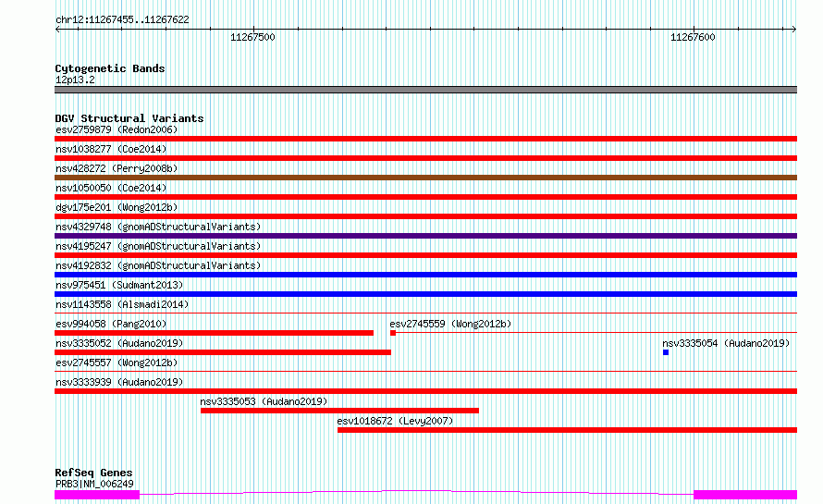
Task: Open the nsv1038277 (Coe2014) variant label
Action: pos(111,149)
